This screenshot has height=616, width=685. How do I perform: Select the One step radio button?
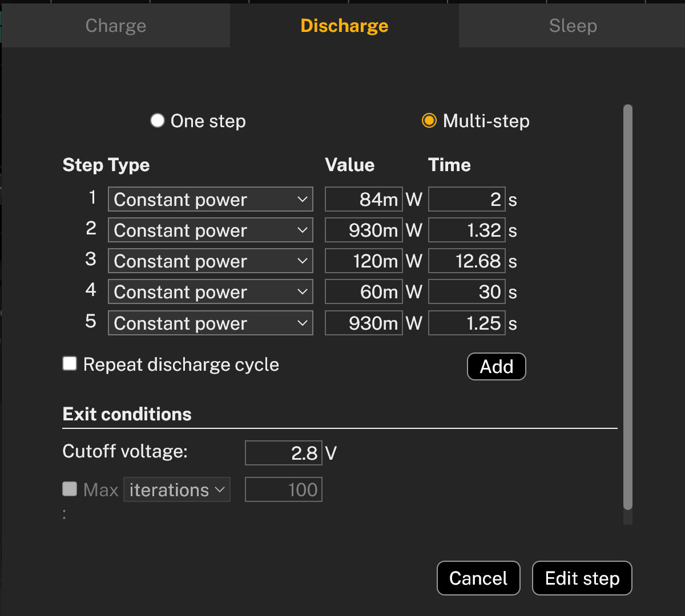pos(158,120)
